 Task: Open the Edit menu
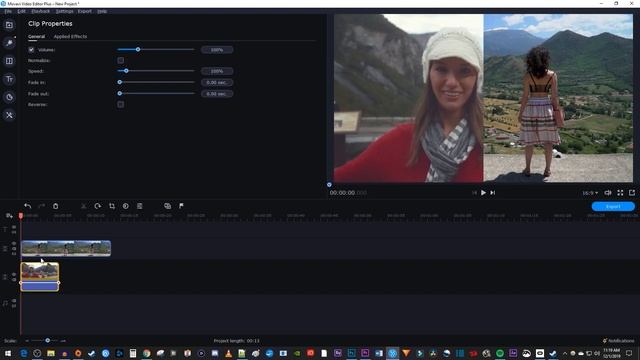[x=21, y=11]
